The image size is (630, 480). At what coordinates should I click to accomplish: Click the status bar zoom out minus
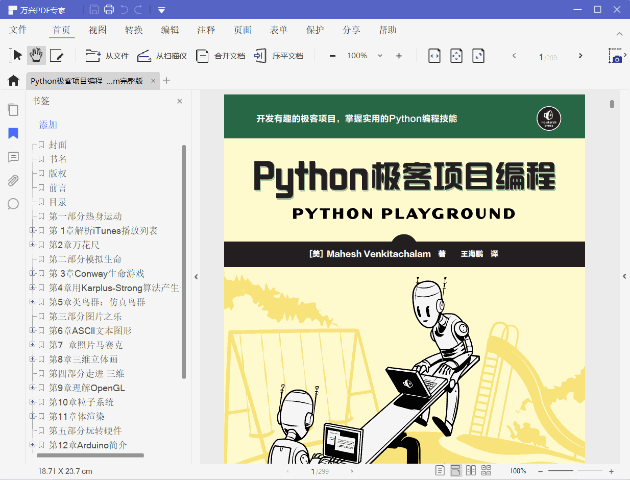point(540,471)
